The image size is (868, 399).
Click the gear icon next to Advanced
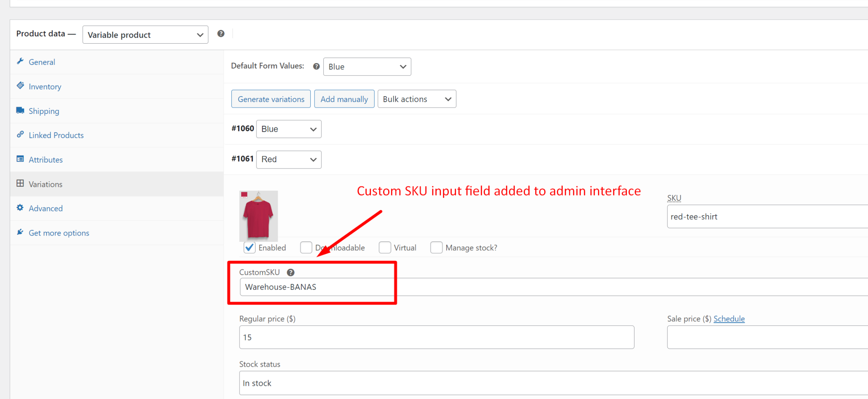(x=20, y=208)
